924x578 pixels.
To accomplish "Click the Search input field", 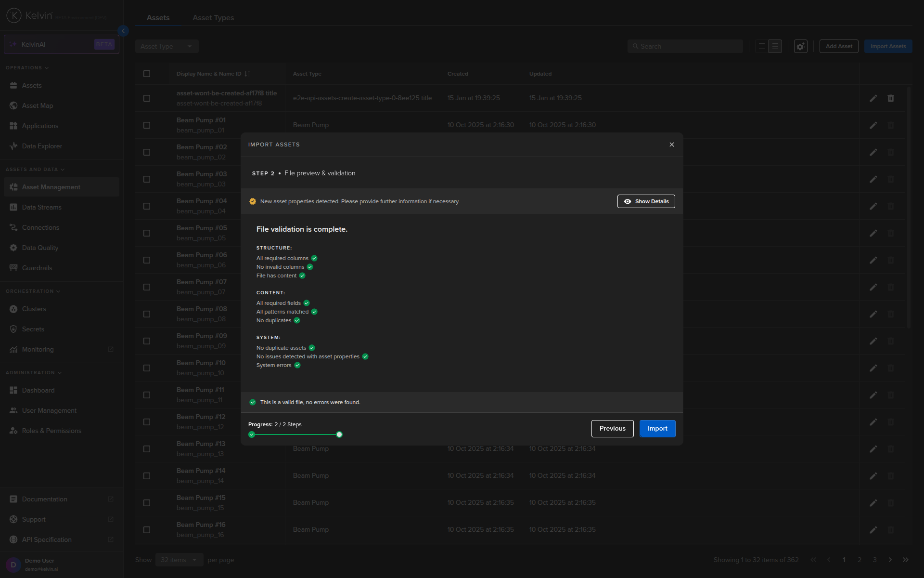I will click(685, 46).
